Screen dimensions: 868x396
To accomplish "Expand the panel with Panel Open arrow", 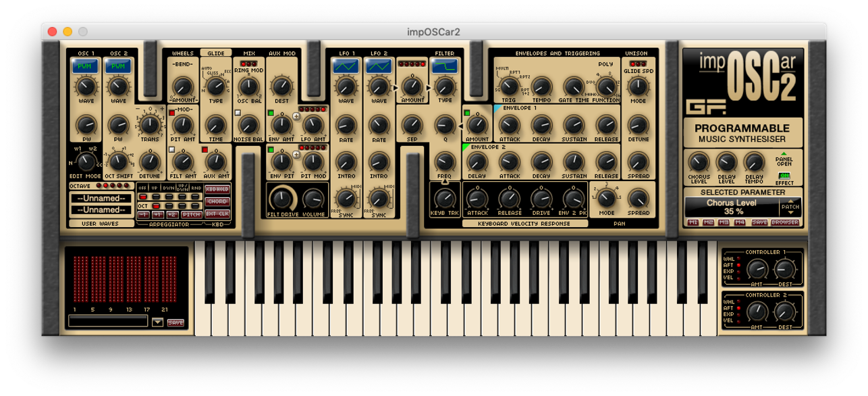I will click(784, 154).
